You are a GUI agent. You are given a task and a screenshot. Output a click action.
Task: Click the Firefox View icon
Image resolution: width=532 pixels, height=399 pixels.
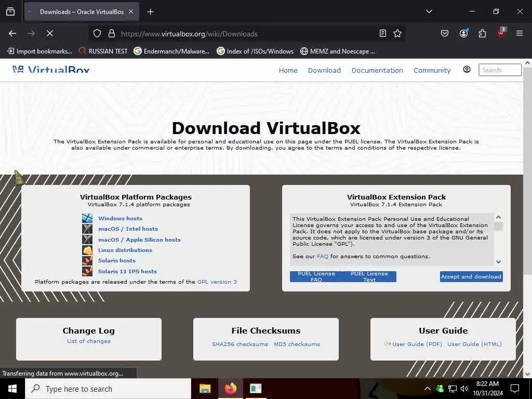[x=10, y=11]
